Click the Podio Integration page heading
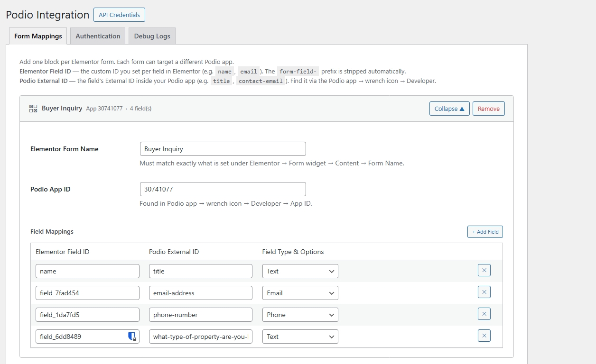This screenshot has width=596, height=364. tap(47, 15)
